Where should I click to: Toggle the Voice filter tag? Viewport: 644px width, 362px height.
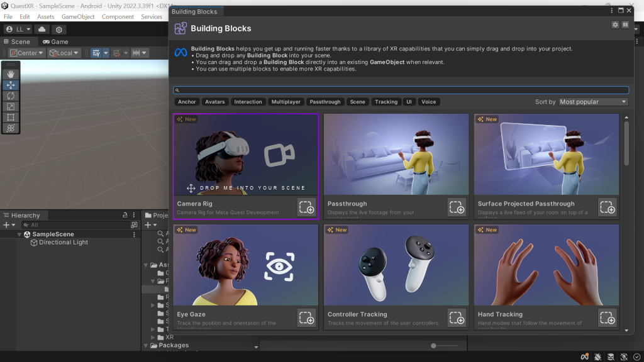pos(428,102)
